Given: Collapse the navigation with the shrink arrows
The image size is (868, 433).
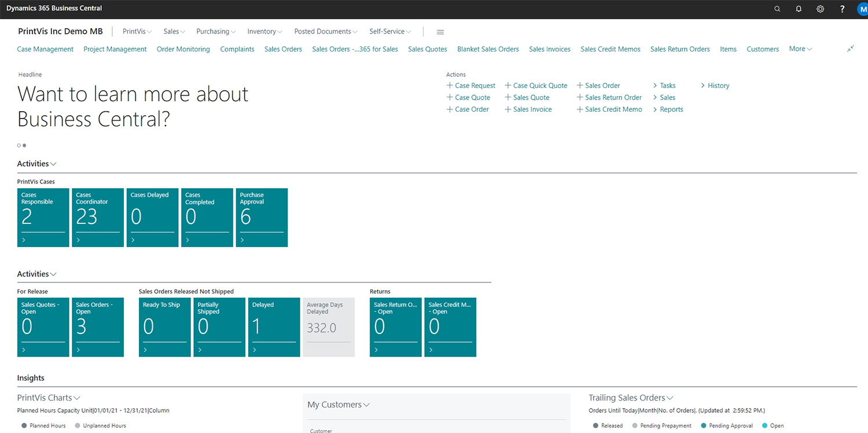Looking at the screenshot, I should (x=851, y=49).
